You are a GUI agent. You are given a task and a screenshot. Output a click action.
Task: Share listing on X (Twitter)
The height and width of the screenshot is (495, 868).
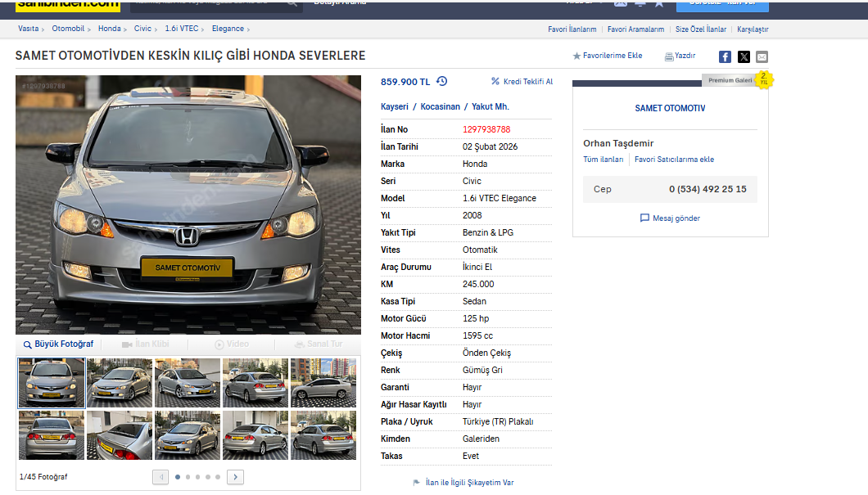click(x=744, y=56)
